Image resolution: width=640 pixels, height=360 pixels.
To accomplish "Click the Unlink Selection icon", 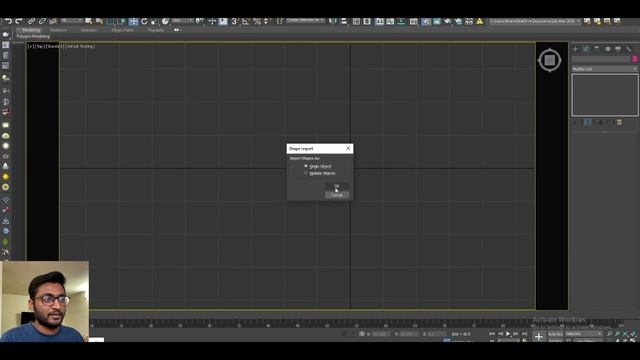I will 42,21.
